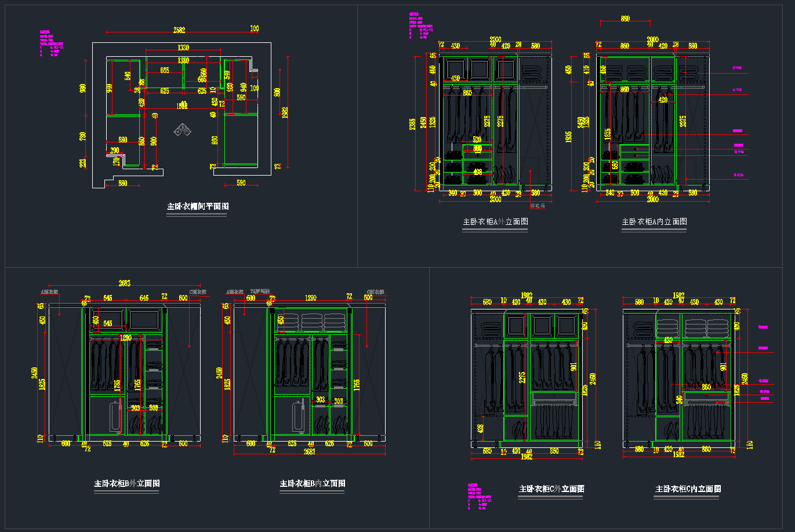Select the 主卧衣帽间平面图 floor plan title
Screen dimensions: 795x532
coord(198,206)
